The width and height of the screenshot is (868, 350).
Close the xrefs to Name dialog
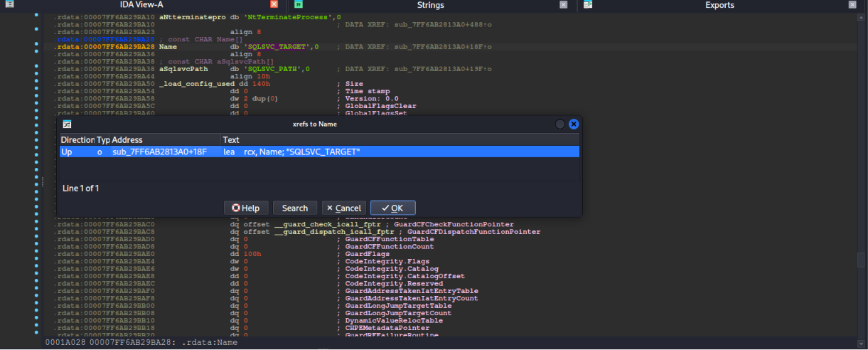tap(574, 124)
